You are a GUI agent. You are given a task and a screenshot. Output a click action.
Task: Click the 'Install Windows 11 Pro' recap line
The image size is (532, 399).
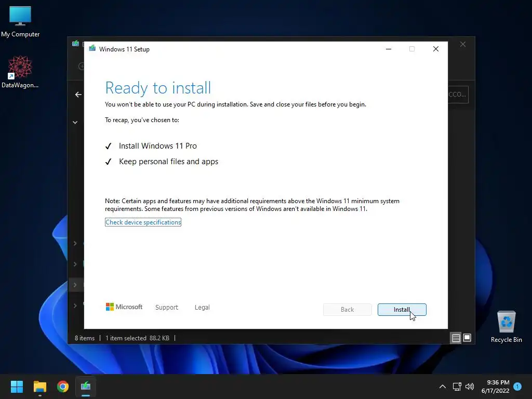(x=158, y=146)
